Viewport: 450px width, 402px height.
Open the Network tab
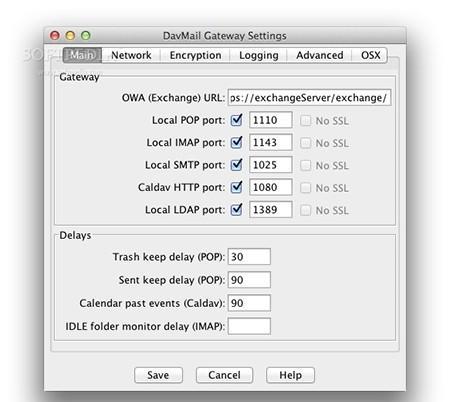(x=131, y=55)
